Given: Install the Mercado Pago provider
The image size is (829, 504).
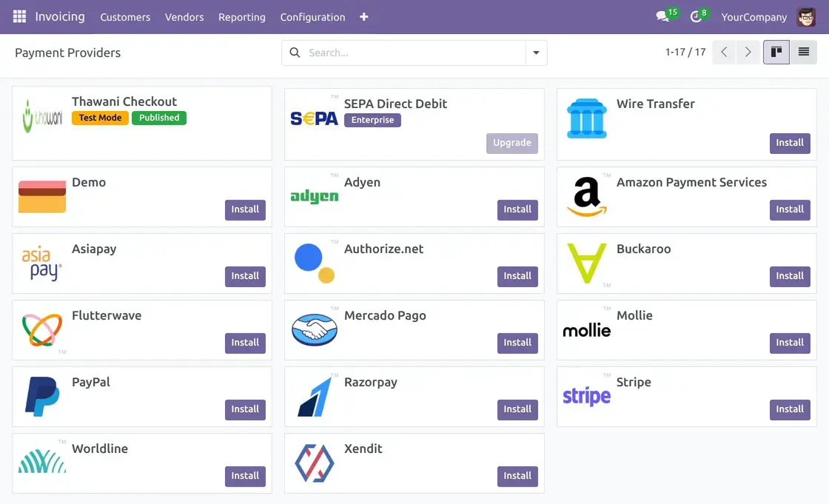Looking at the screenshot, I should pyautogui.click(x=517, y=343).
